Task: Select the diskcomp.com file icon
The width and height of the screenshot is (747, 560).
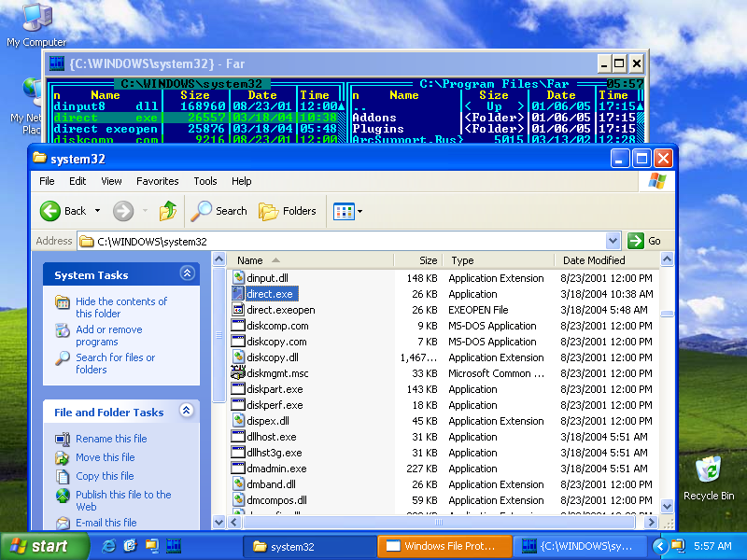Action: pyautogui.click(x=238, y=326)
